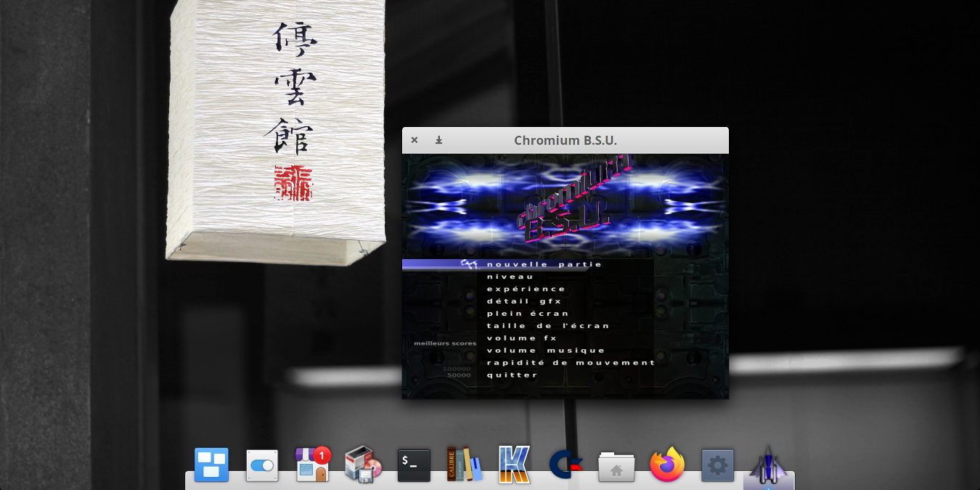Select the 'expérience' menu entry
980x490 pixels.
point(526,289)
